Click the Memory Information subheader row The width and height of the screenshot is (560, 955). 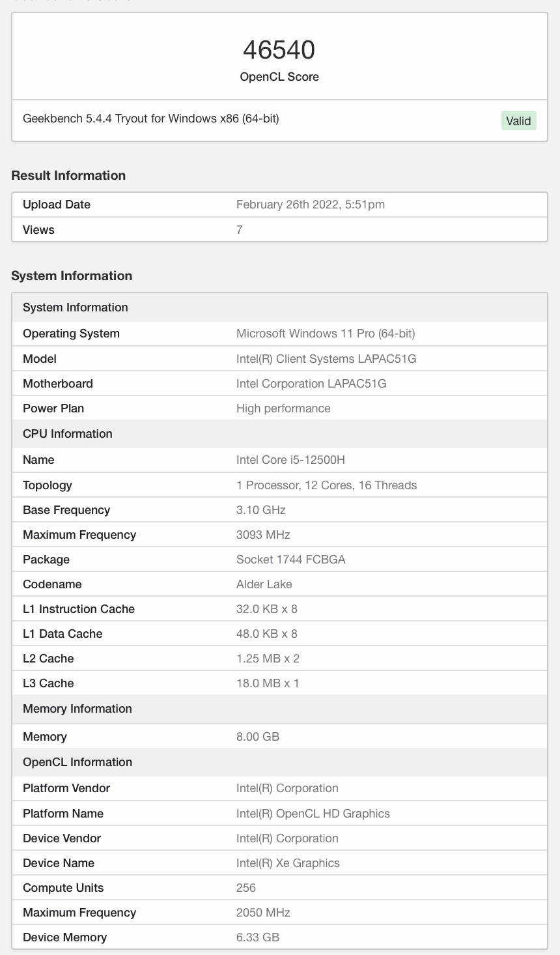[x=77, y=709]
